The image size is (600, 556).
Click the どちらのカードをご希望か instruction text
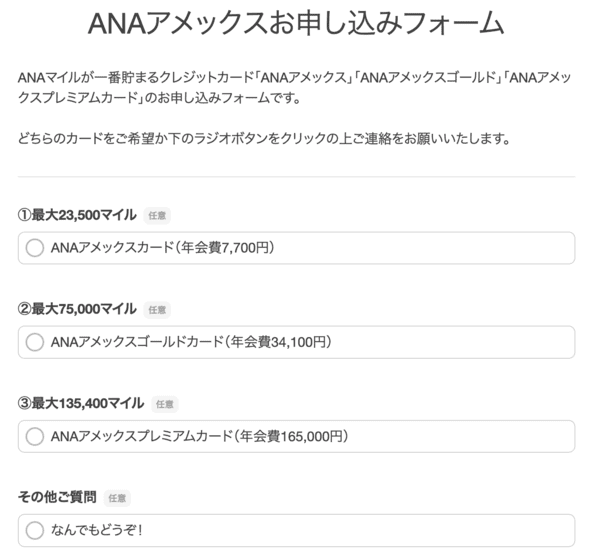(265, 139)
